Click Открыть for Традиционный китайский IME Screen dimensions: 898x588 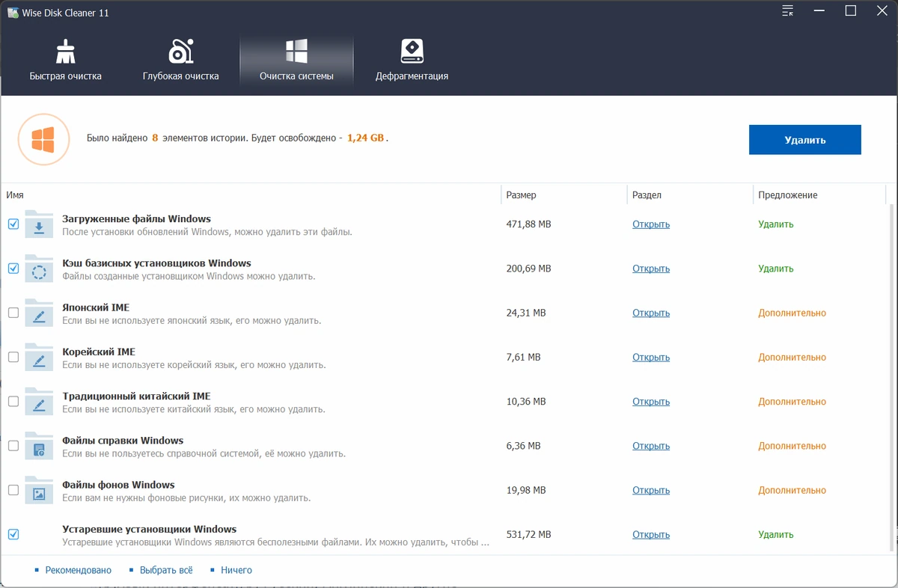[x=651, y=402]
